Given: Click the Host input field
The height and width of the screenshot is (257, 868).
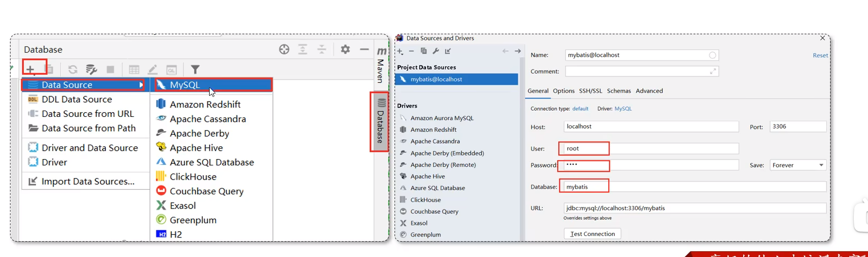Looking at the screenshot, I should click(x=651, y=127).
